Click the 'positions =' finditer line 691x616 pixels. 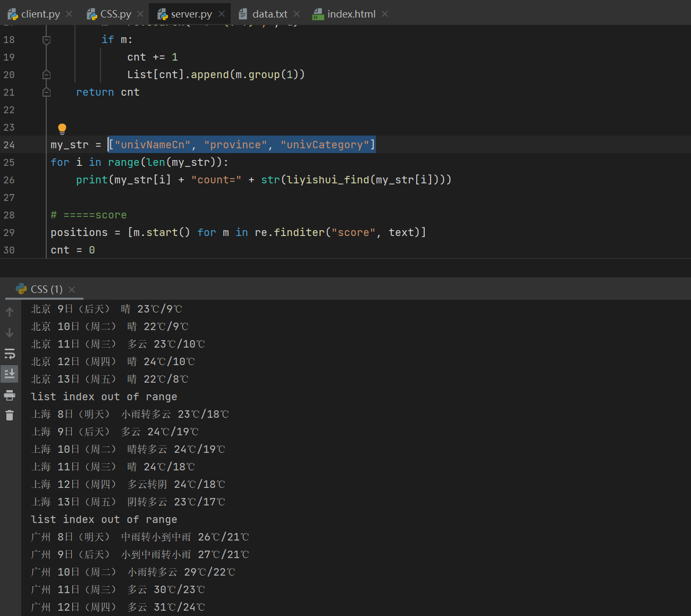tap(238, 233)
